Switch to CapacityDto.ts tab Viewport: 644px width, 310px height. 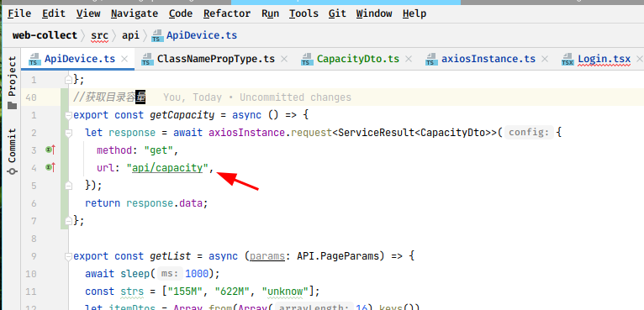(x=358, y=59)
